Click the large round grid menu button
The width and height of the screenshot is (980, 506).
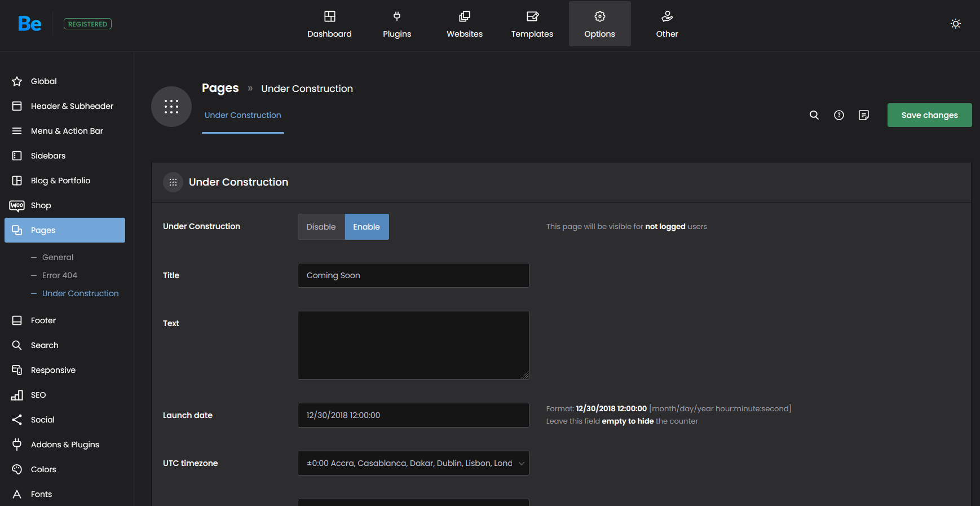[171, 107]
